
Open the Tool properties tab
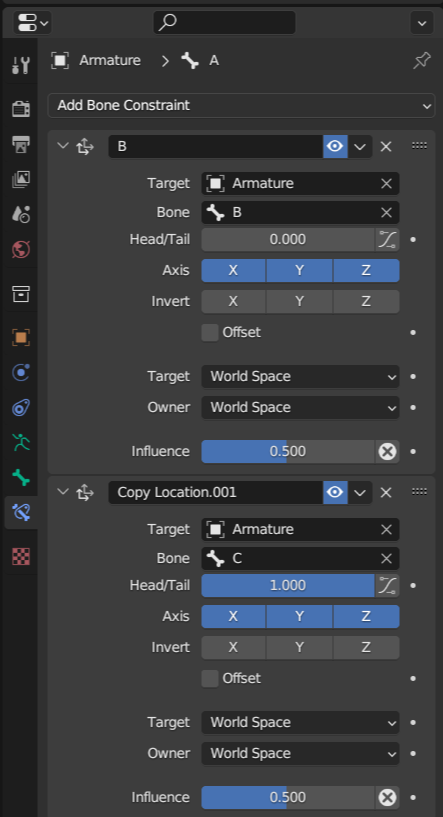tap(21, 66)
